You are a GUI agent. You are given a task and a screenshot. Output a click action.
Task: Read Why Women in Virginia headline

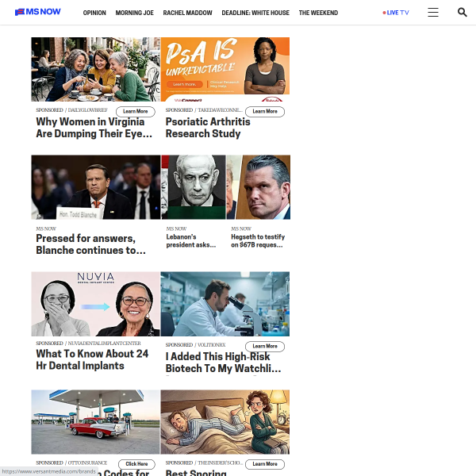94,128
